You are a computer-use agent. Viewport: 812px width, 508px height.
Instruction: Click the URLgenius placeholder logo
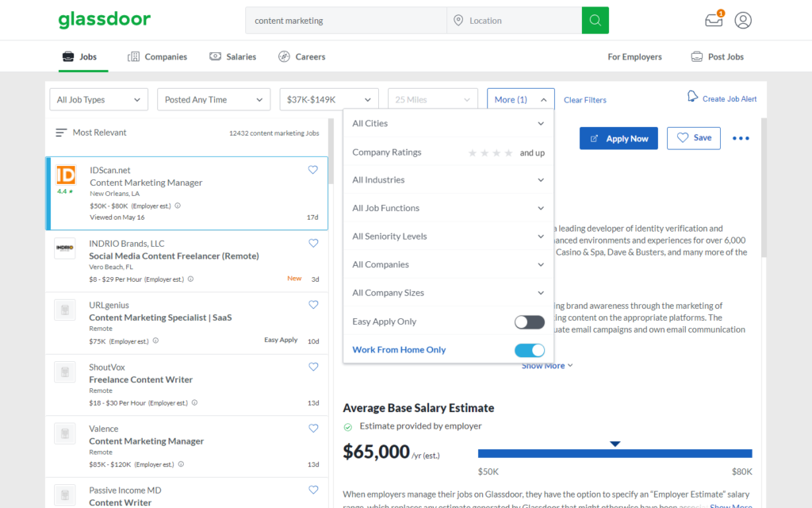click(x=65, y=310)
